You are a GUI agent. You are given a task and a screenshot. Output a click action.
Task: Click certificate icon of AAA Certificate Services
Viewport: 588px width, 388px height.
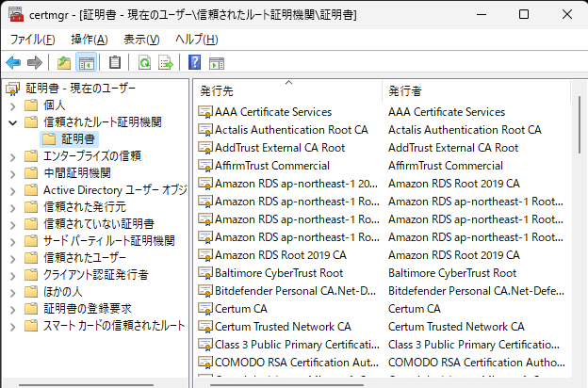[x=205, y=112]
